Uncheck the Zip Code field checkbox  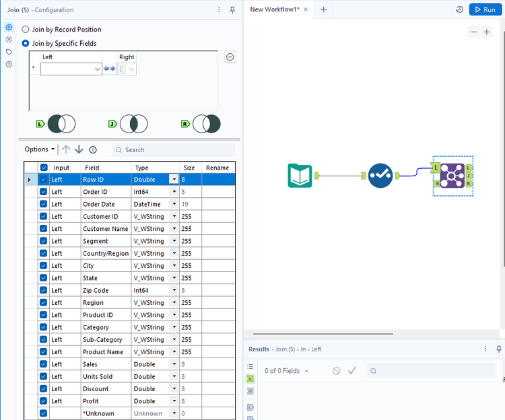(x=44, y=290)
